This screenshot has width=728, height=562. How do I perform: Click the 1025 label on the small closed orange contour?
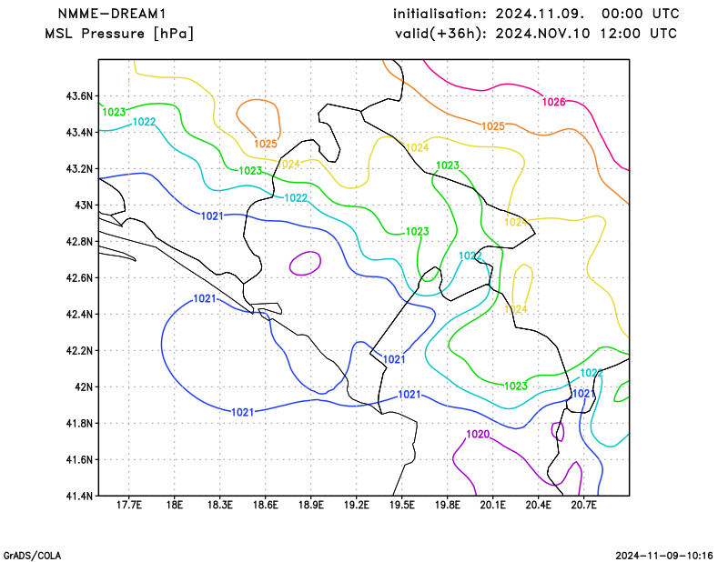click(x=266, y=144)
